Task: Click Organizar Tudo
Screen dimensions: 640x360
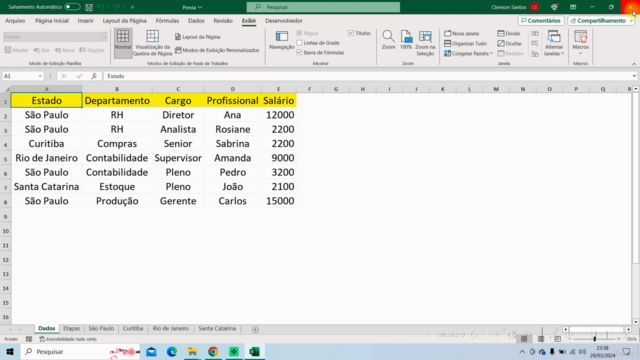Action: pyautogui.click(x=465, y=43)
